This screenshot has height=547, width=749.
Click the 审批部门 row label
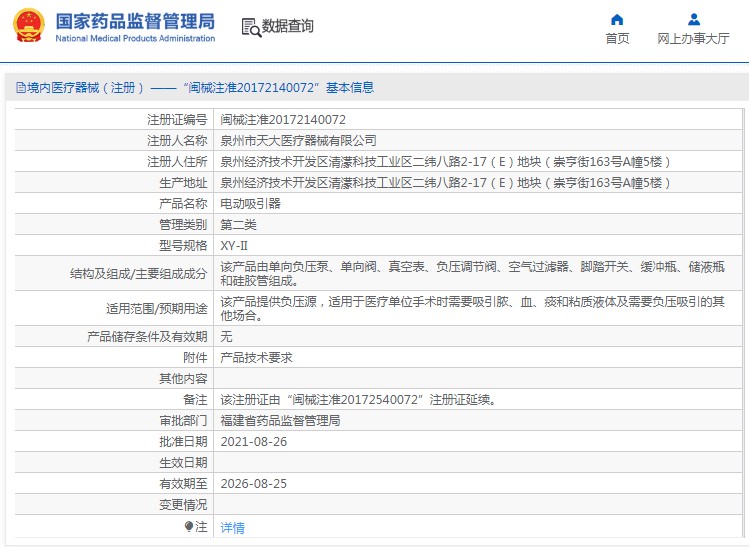183,420
